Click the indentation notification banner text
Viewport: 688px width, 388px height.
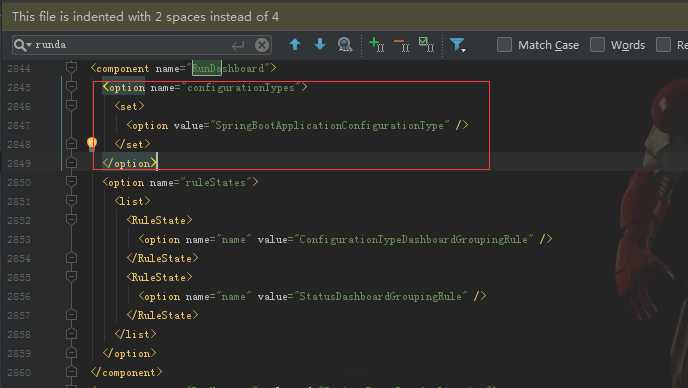point(146,17)
